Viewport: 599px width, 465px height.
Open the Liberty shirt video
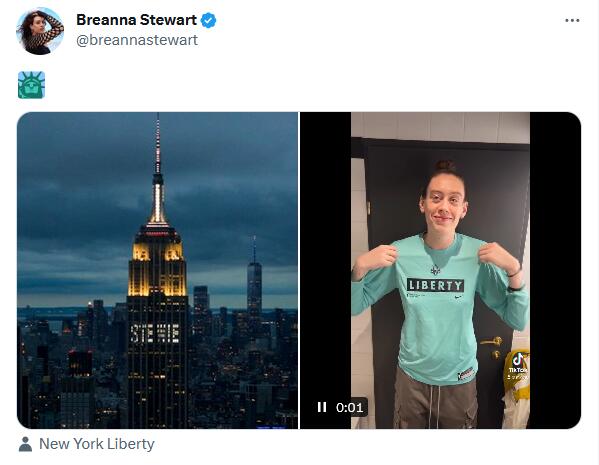[x=440, y=270]
